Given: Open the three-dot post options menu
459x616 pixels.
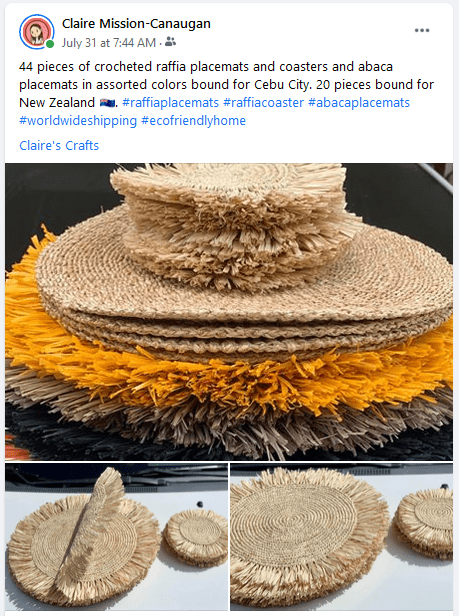Looking at the screenshot, I should pos(422,31).
